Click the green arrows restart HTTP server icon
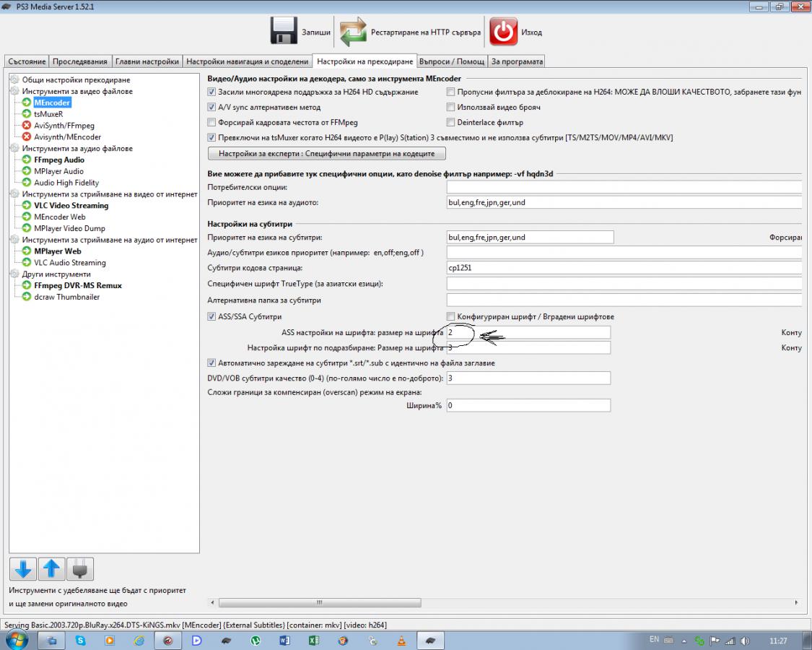Image resolution: width=812 pixels, height=650 pixels. coord(353,31)
